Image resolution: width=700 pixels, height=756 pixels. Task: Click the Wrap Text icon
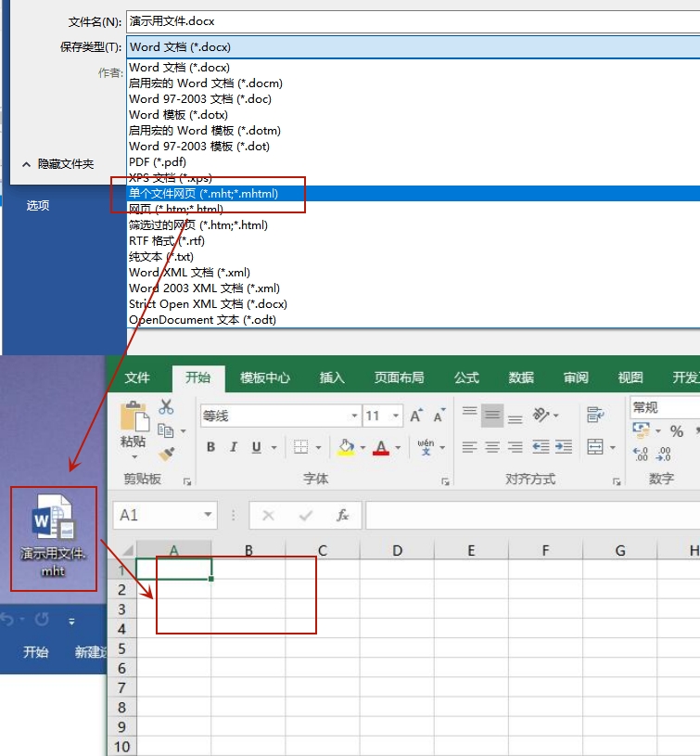pos(595,415)
